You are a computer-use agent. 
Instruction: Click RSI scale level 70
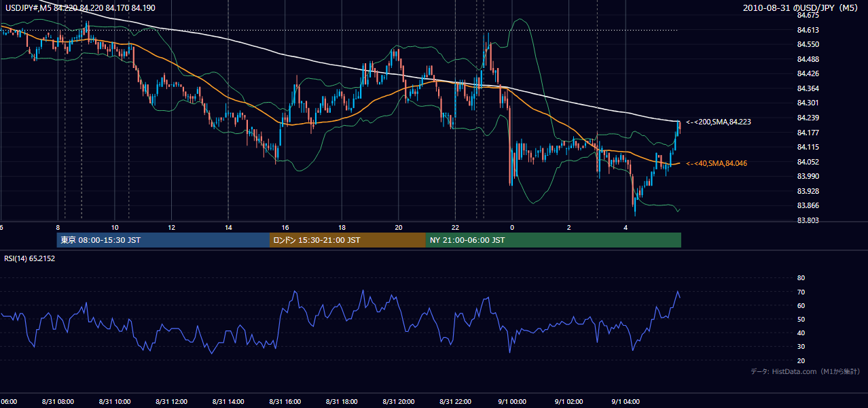tap(801, 292)
